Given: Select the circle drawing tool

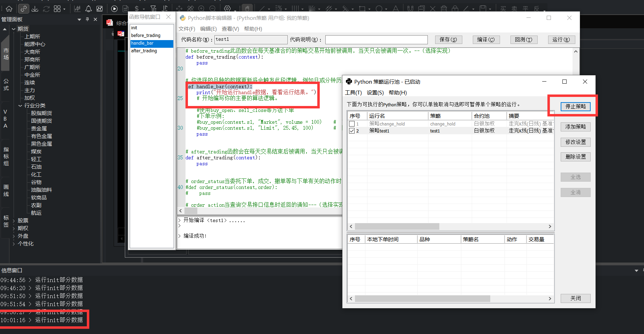Looking at the screenshot, I should click(x=379, y=9).
